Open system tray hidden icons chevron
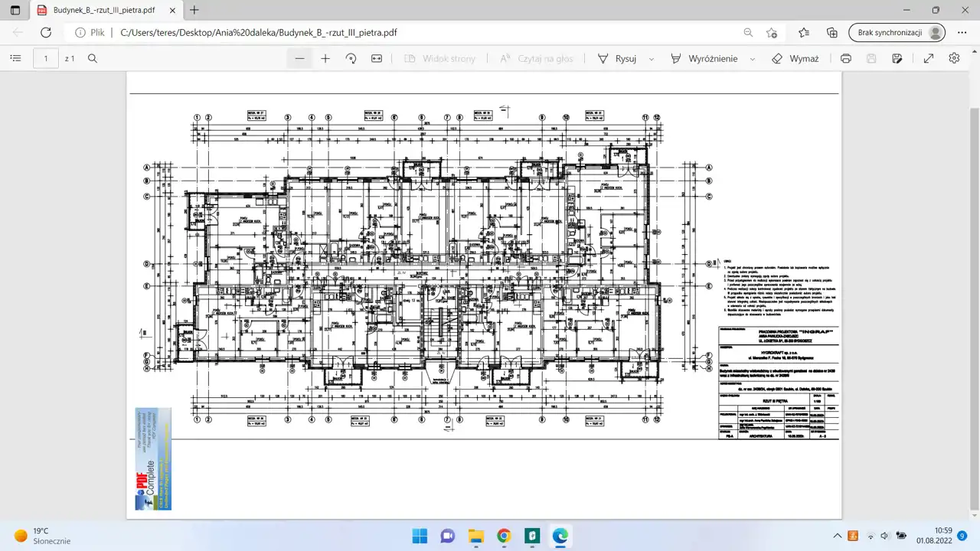 [837, 536]
